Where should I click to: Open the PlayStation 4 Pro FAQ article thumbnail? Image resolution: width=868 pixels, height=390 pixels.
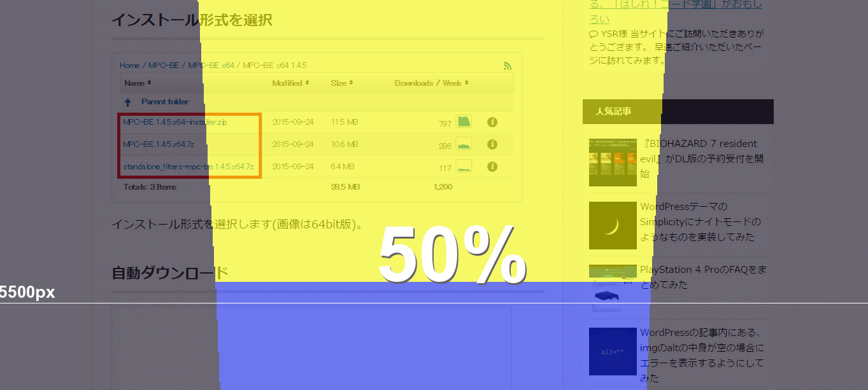(x=613, y=288)
